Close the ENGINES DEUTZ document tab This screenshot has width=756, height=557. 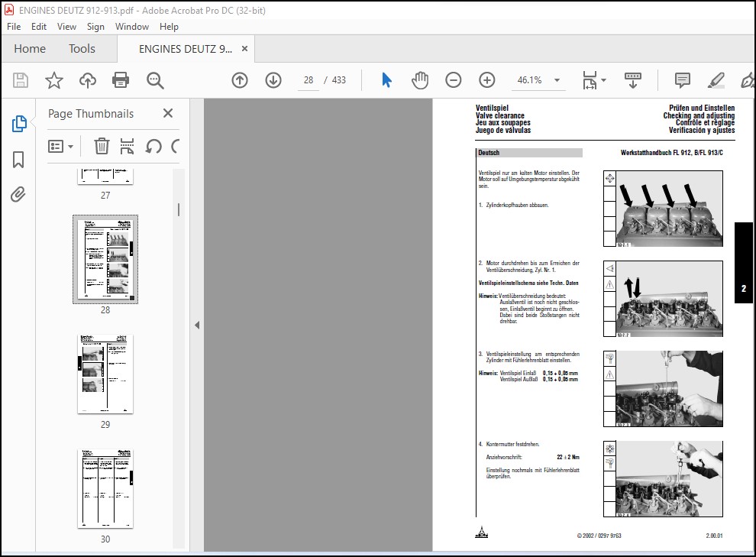tap(244, 49)
